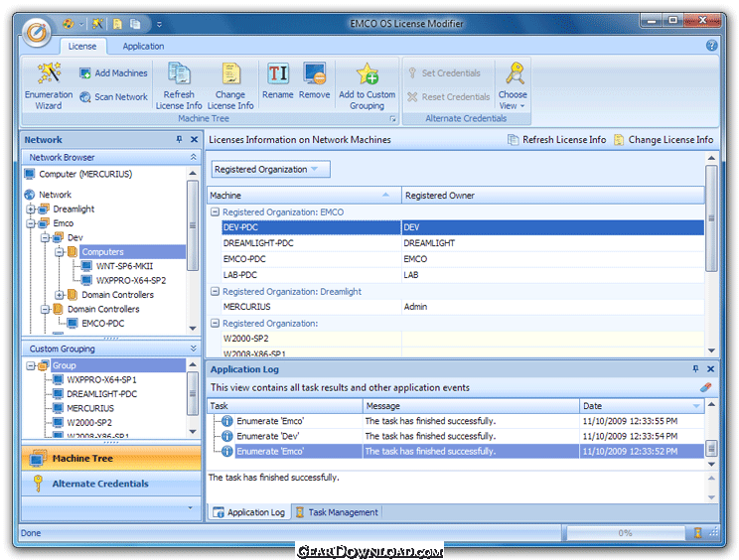Click the Network Browser tree scrollbar
The height and width of the screenshot is (560, 739).
coord(193,226)
